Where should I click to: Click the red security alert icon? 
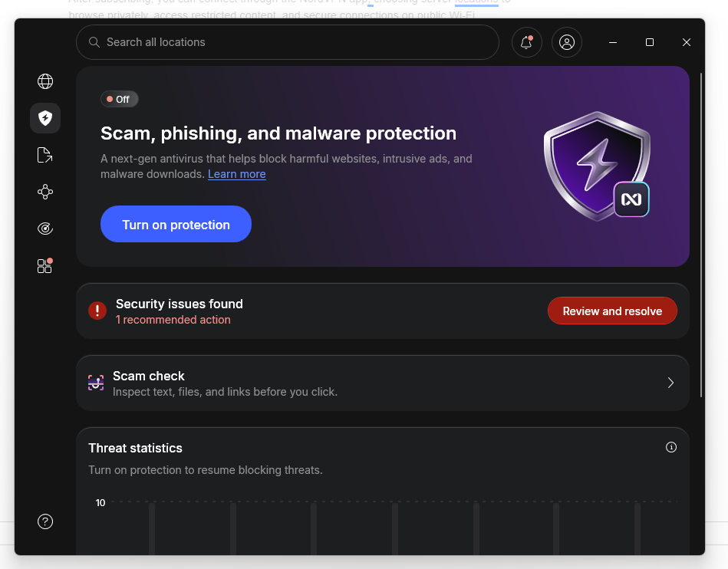pyautogui.click(x=97, y=311)
